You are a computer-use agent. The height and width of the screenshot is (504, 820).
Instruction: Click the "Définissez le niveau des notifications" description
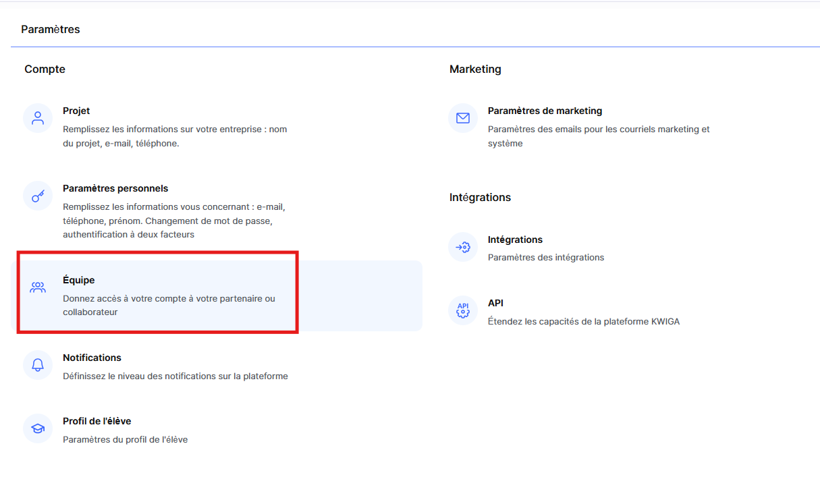(175, 376)
